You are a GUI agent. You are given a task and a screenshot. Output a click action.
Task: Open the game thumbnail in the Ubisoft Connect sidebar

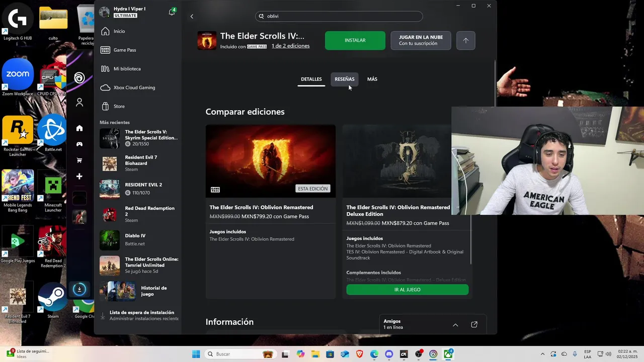coord(79,216)
